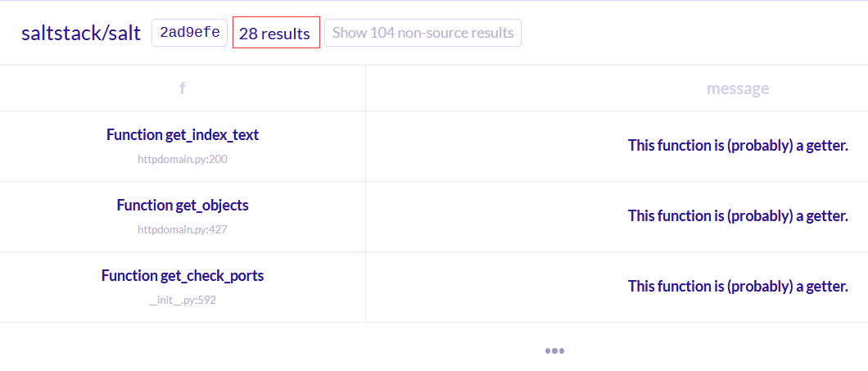The width and height of the screenshot is (868, 371).
Task: Expand more rows with the ellipsis icon
Action: click(554, 351)
